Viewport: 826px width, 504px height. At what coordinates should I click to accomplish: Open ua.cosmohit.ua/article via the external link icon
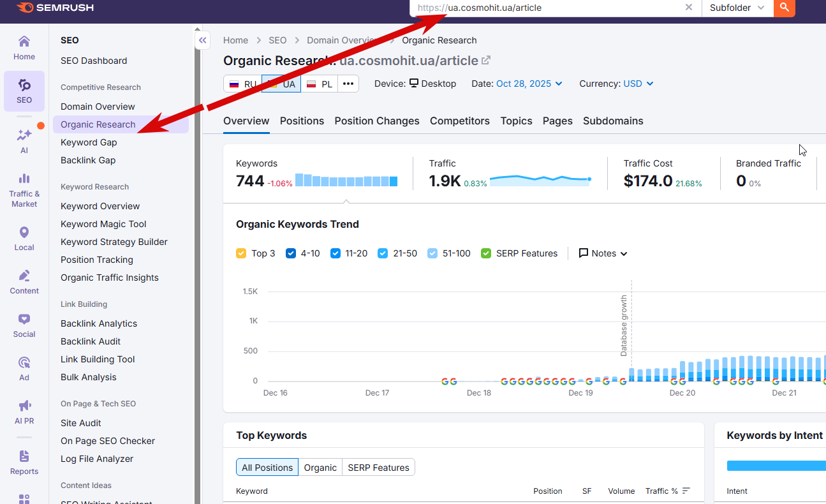(x=486, y=61)
